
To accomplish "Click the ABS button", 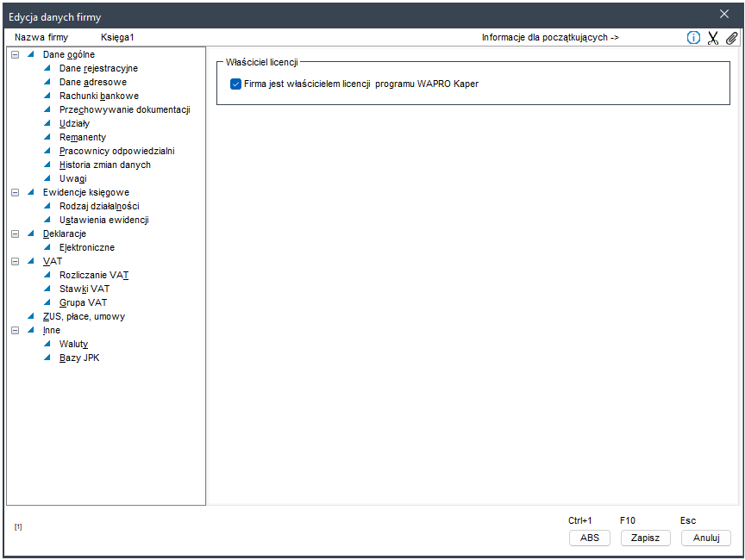I will 590,538.
